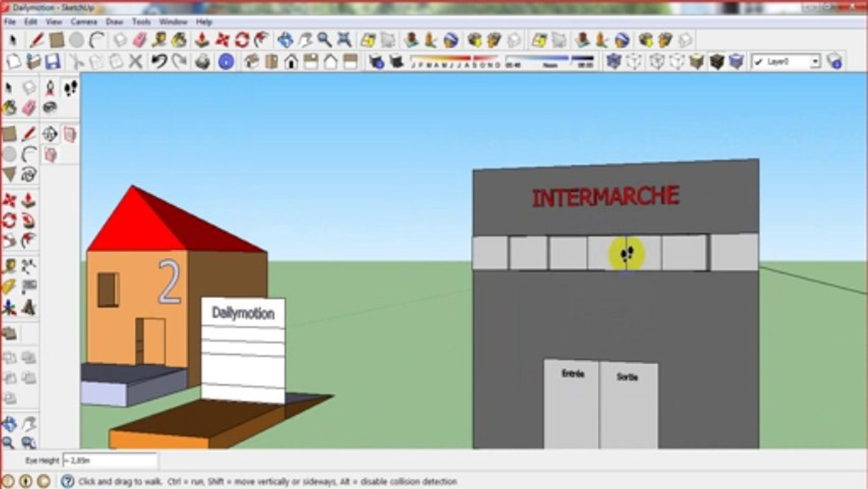Viewport: 868px width, 489px height.
Task: Print the model using the printer icon
Action: [x=203, y=62]
